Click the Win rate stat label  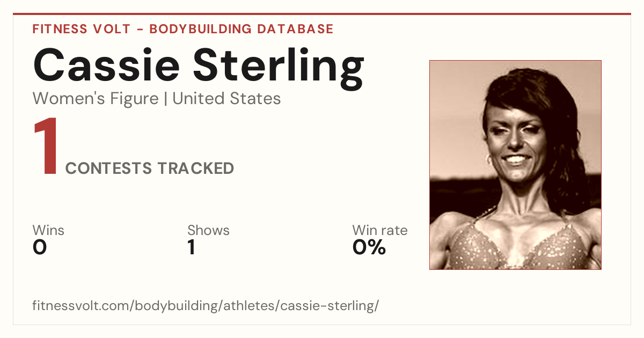[x=380, y=230]
